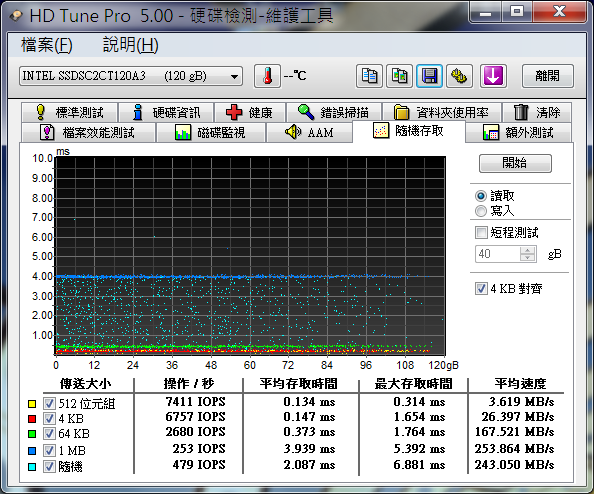Save screenshot floppy disk icon
Image resolution: width=594 pixels, height=494 pixels.
pyautogui.click(x=429, y=76)
